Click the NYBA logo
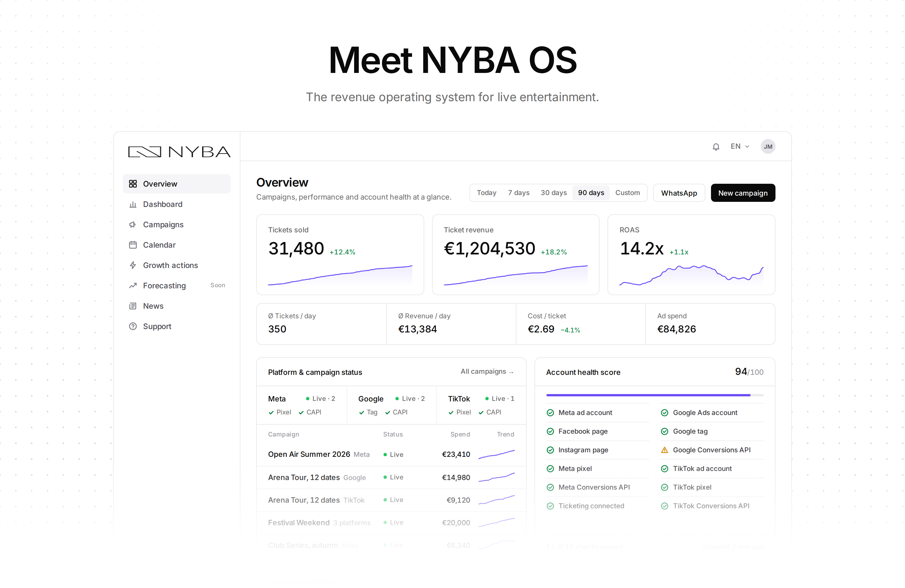Screen dimensions: 905x588 (x=179, y=152)
